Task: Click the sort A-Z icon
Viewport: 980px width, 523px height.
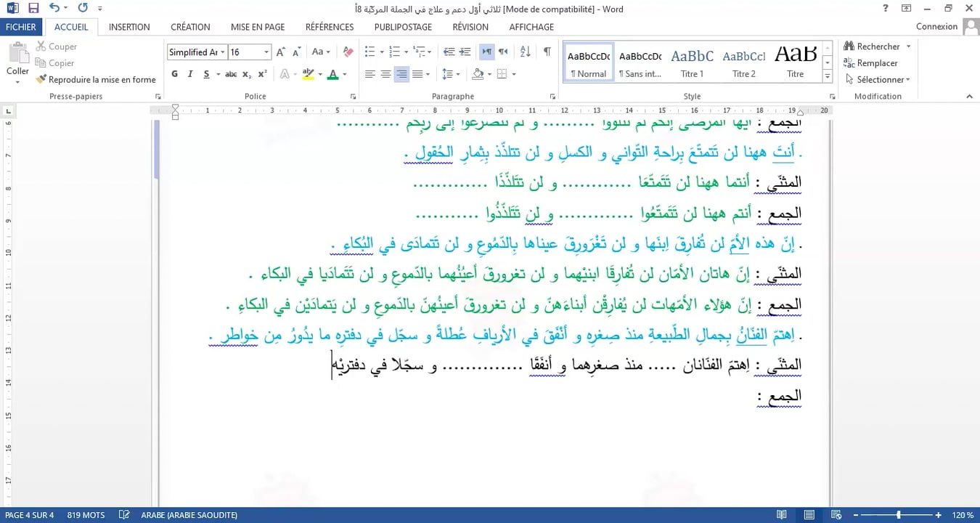Action: tap(526, 52)
